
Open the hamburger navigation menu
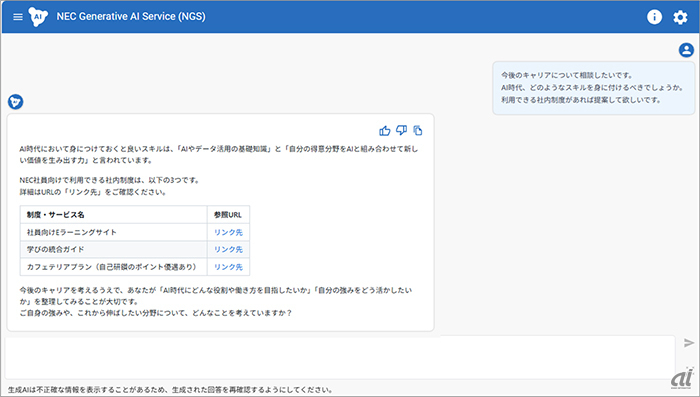pyautogui.click(x=18, y=17)
